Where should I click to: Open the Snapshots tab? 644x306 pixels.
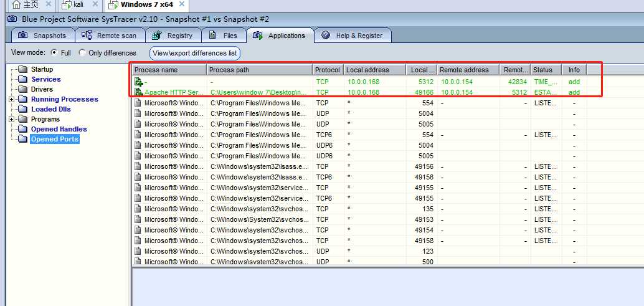pyautogui.click(x=43, y=36)
